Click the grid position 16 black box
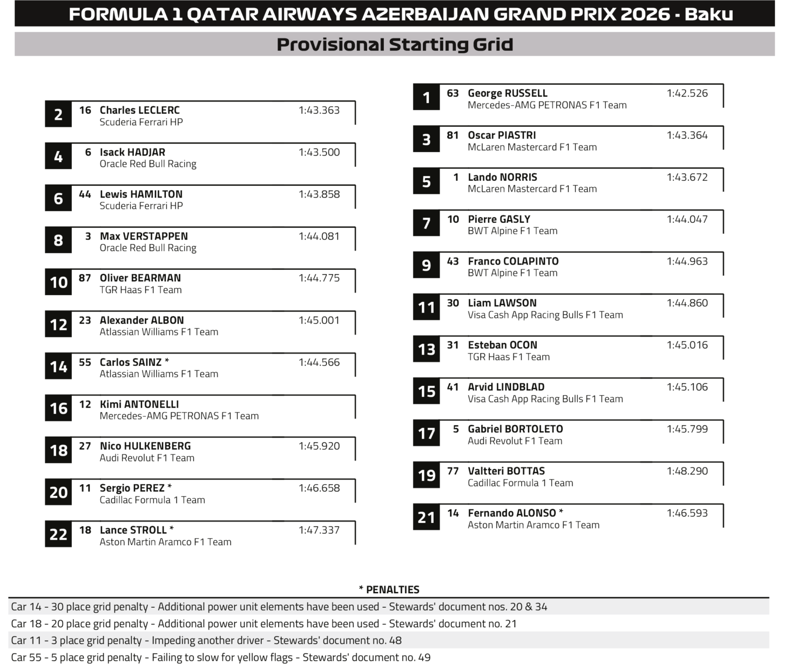The image size is (810, 672). click(x=58, y=409)
